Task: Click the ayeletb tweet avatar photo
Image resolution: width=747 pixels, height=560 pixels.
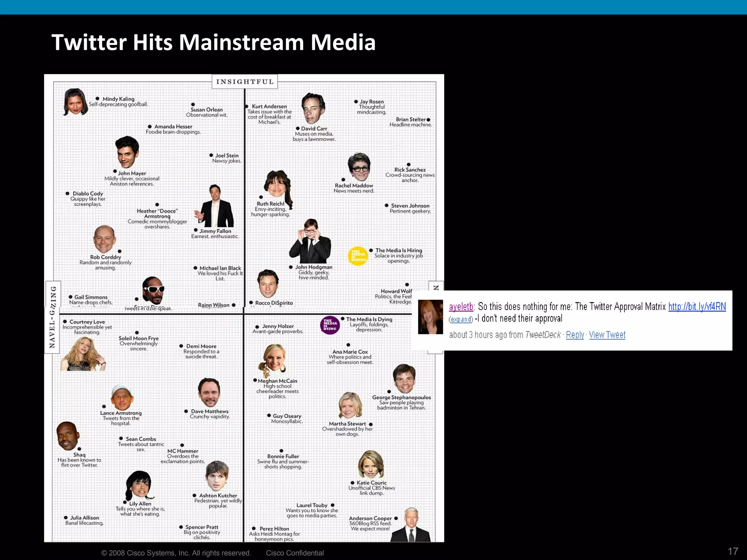Action: 430,317
